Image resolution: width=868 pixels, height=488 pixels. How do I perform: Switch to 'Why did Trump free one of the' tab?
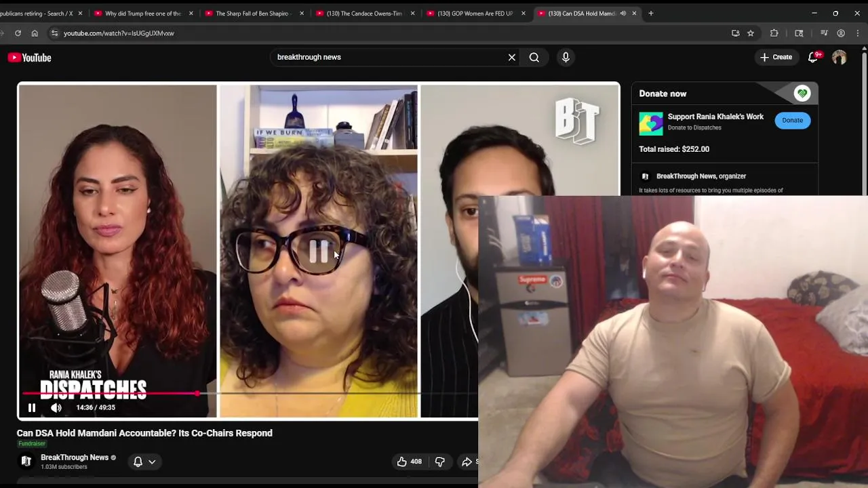pyautogui.click(x=143, y=14)
